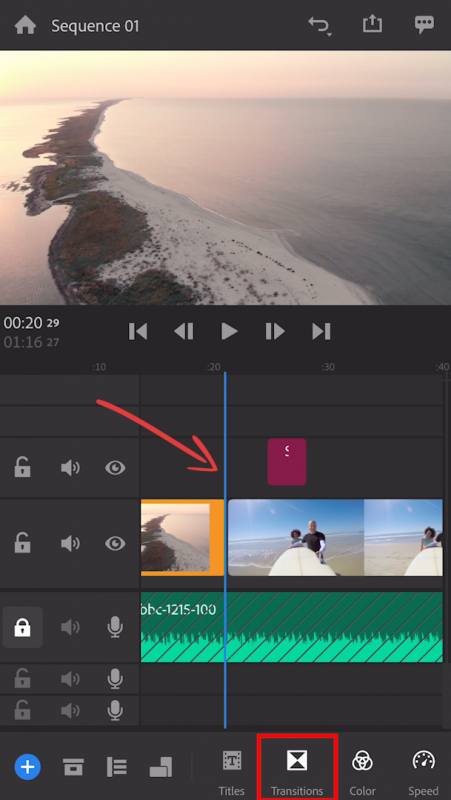Viewport: 451px width, 800px height.
Task: Lock the title clip track
Action: pyautogui.click(x=22, y=467)
